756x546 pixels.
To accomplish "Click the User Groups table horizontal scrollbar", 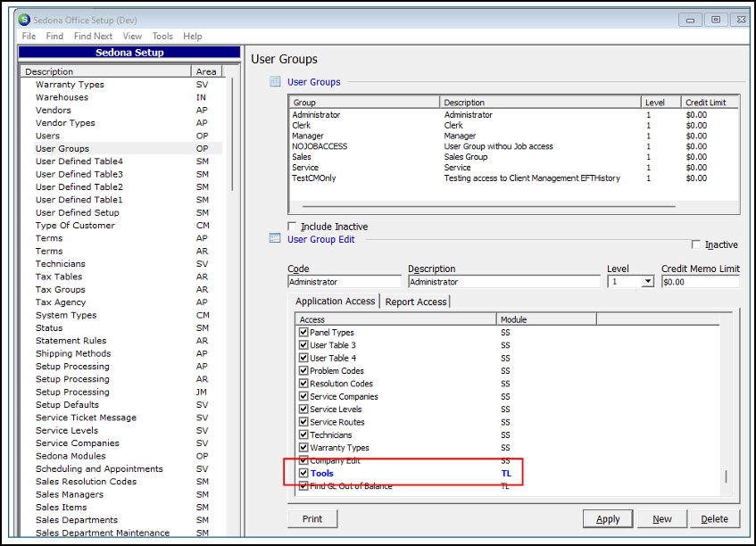I will click(489, 206).
